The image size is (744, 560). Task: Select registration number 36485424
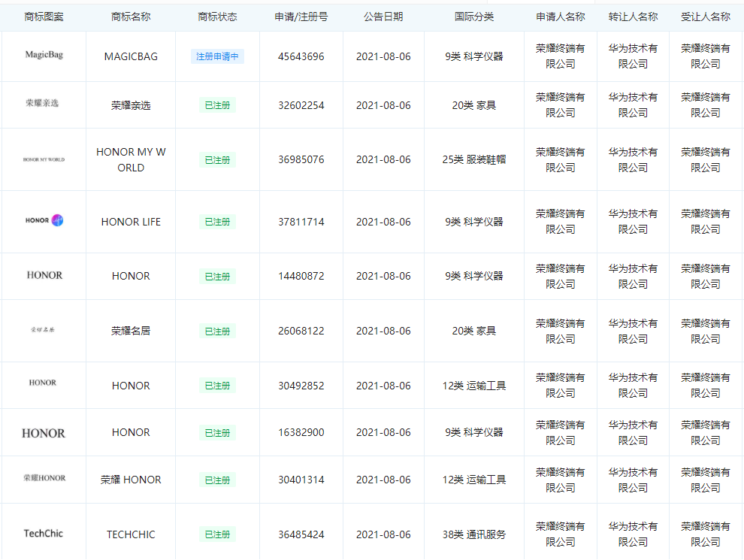[x=301, y=535]
